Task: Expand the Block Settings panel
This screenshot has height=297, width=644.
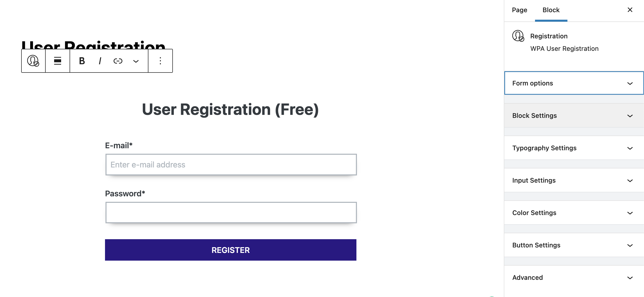Action: (574, 116)
